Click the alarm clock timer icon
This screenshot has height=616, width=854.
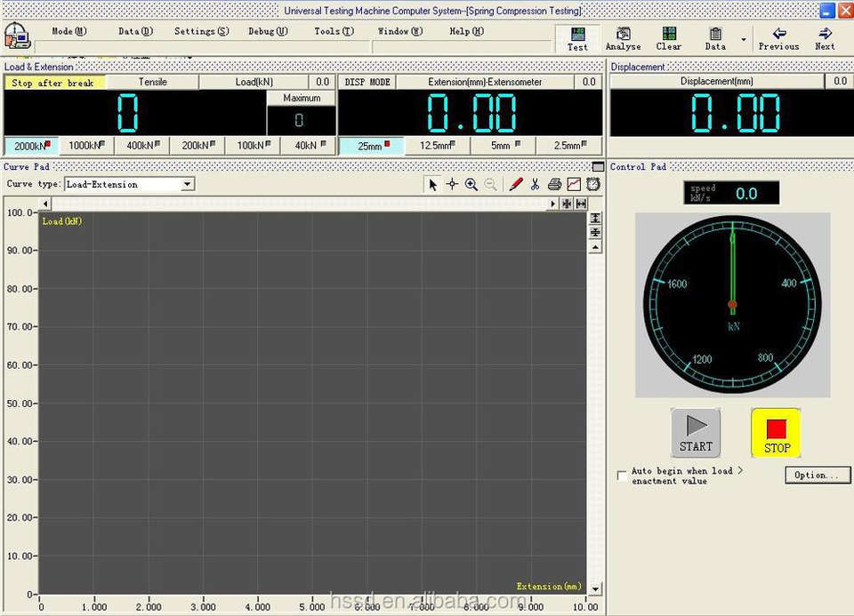click(592, 184)
